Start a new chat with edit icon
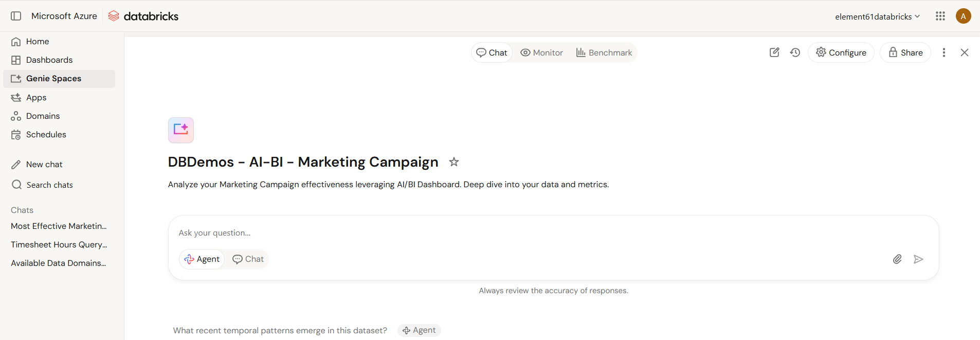This screenshot has width=980, height=340. coord(774,52)
